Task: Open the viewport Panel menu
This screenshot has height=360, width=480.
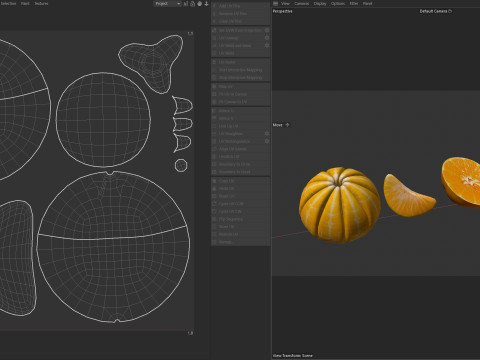Action: pyautogui.click(x=367, y=4)
